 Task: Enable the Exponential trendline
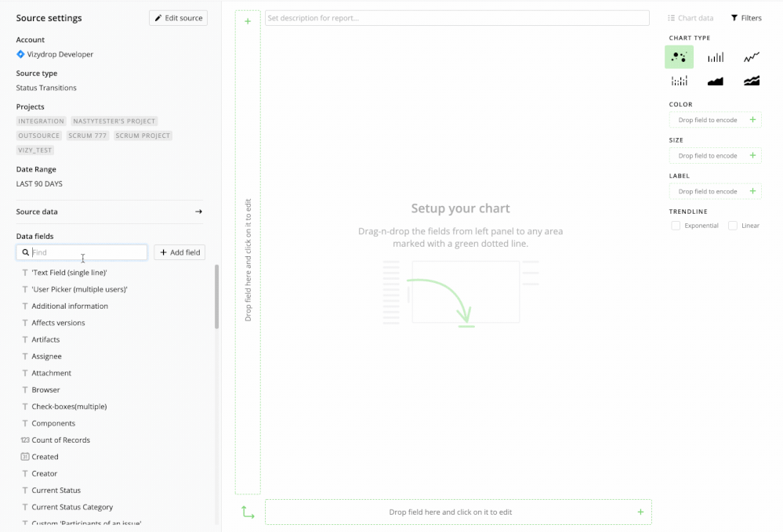(x=675, y=225)
